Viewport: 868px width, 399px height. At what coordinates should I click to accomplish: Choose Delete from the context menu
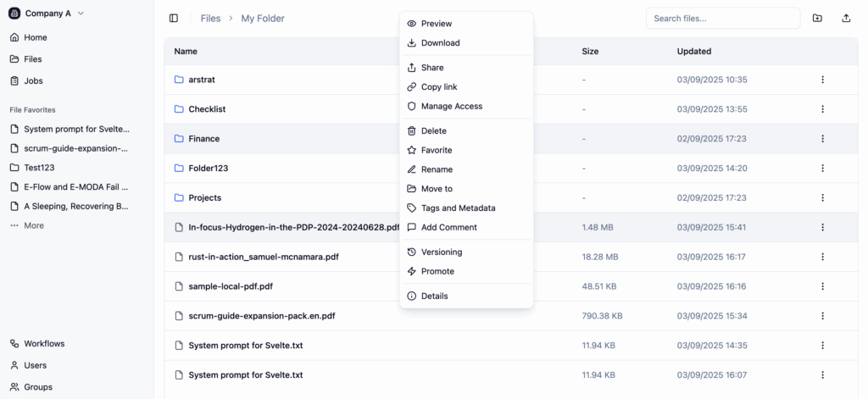[466, 131]
